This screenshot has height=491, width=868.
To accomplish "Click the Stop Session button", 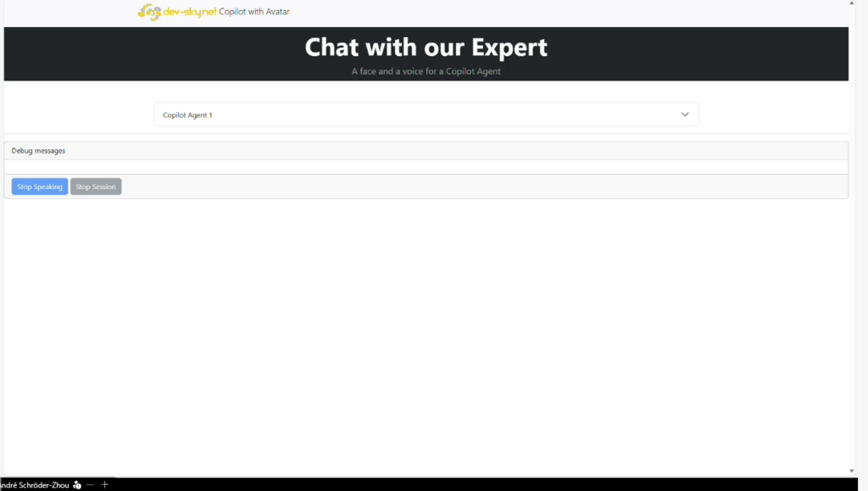I will [x=96, y=187].
